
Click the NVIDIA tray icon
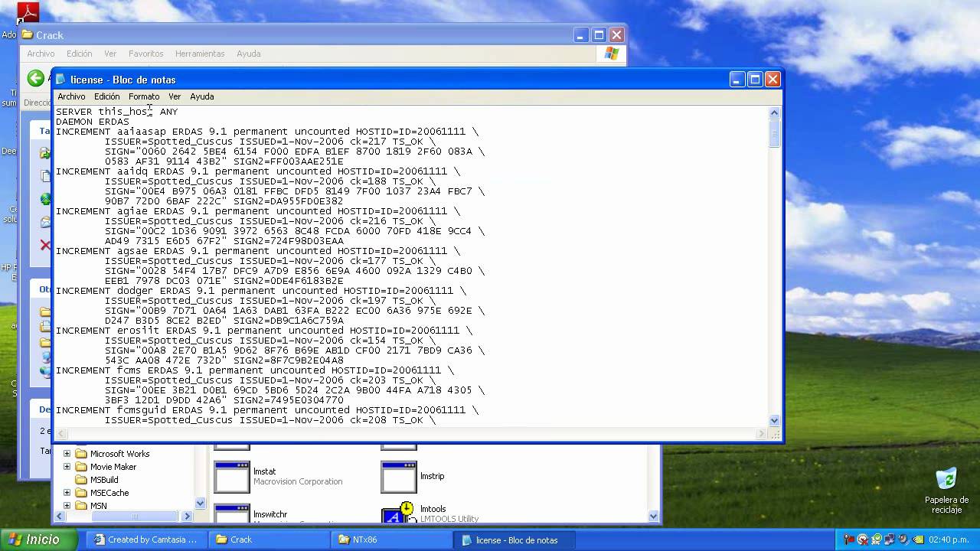tap(918, 540)
